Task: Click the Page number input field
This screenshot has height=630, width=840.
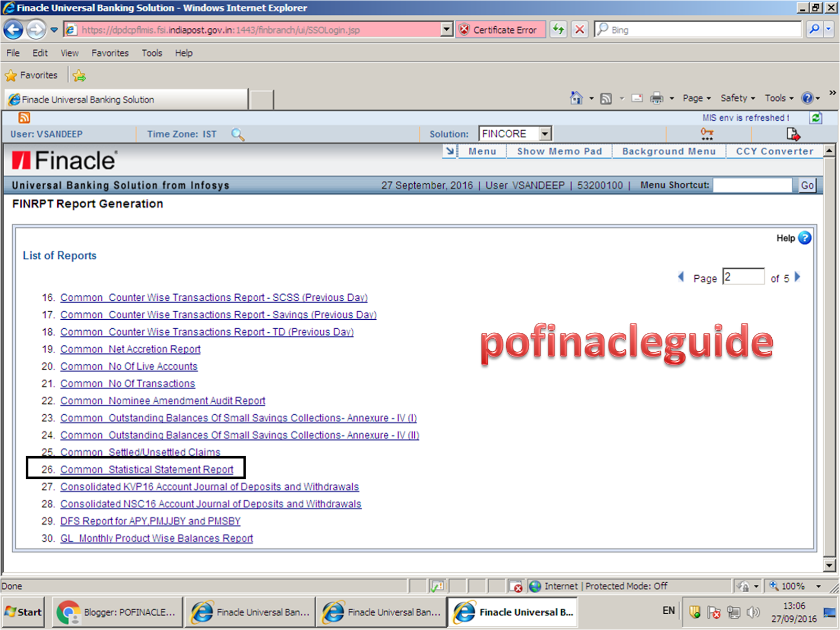Action: click(743, 277)
